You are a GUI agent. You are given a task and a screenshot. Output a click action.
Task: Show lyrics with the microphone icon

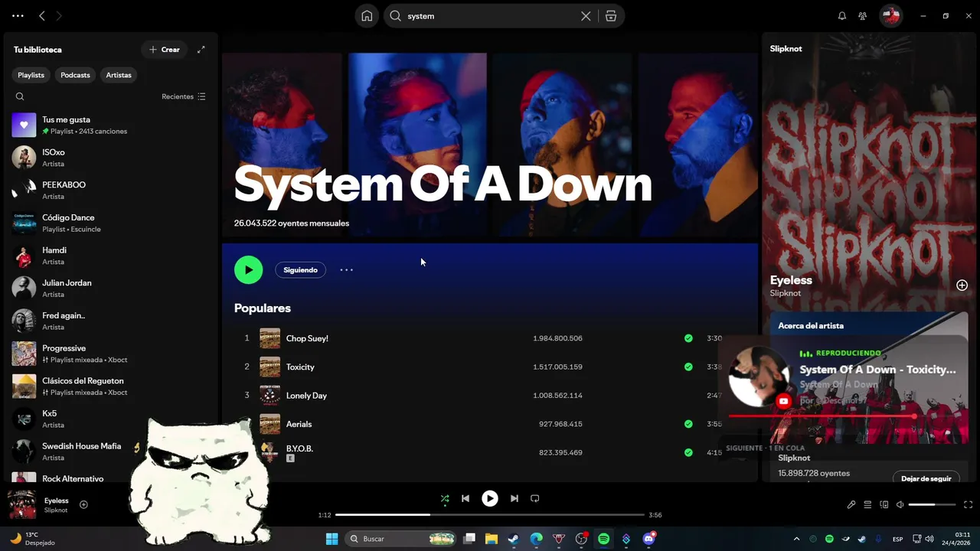click(x=851, y=504)
